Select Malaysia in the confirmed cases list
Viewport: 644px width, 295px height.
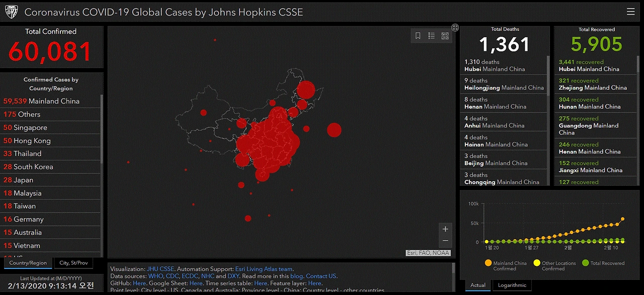point(50,193)
